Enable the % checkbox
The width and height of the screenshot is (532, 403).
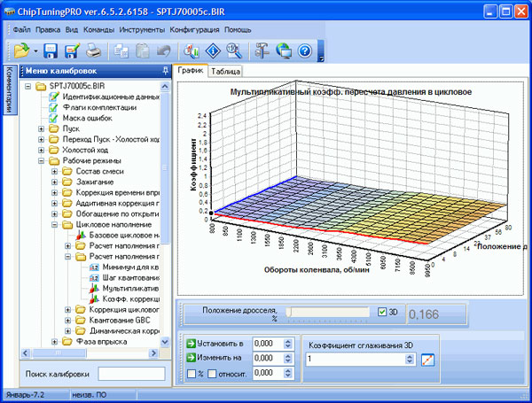(x=192, y=374)
